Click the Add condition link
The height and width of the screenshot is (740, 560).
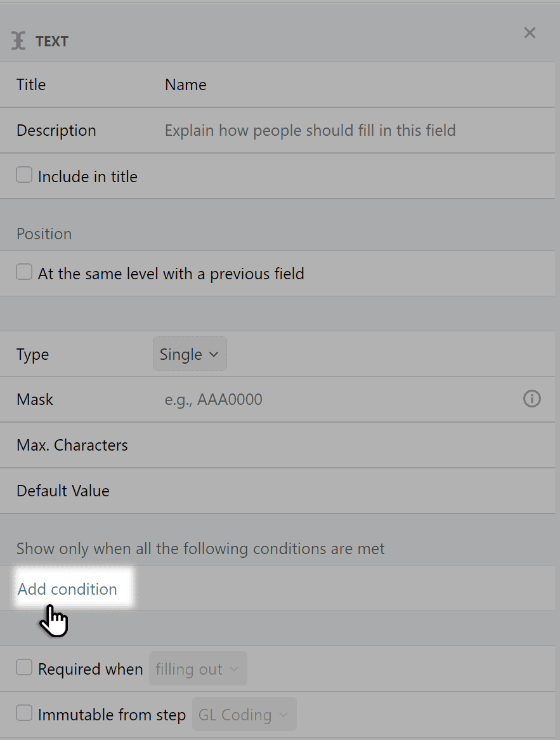click(67, 589)
